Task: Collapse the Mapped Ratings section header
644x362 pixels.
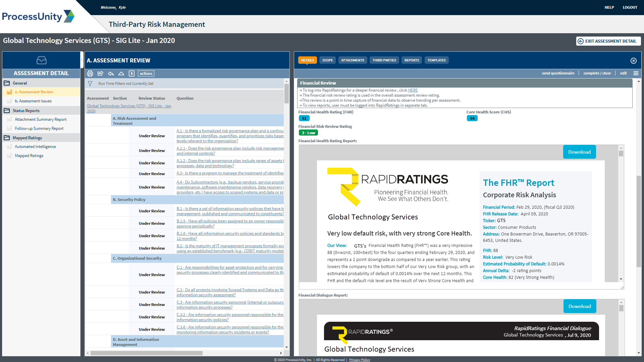Action: pyautogui.click(x=41, y=138)
